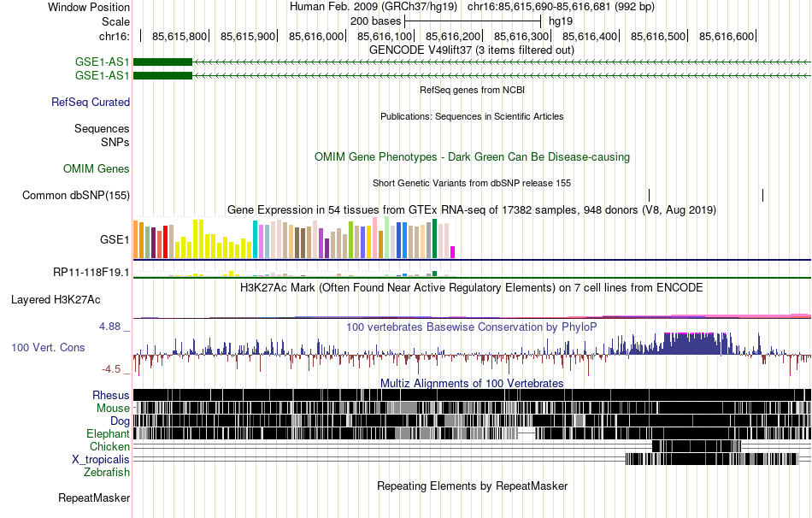
Task: Click the highly conserved PhyloP peak block
Action: coord(689,344)
